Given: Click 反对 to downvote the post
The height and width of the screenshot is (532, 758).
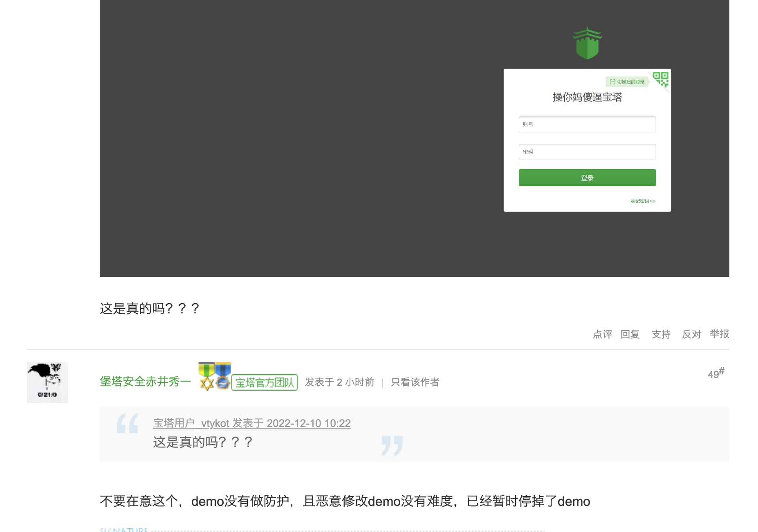Looking at the screenshot, I should (x=691, y=334).
